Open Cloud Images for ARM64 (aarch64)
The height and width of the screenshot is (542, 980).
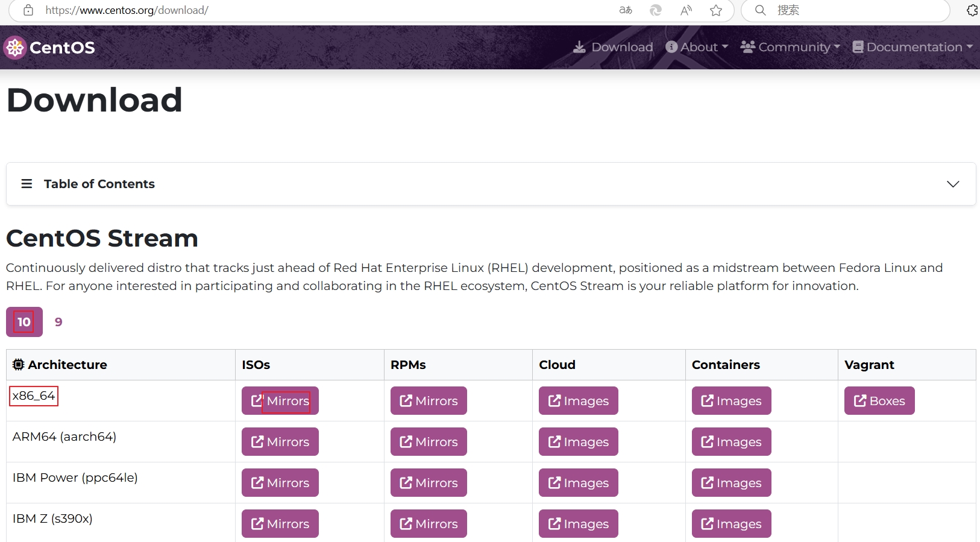(579, 442)
